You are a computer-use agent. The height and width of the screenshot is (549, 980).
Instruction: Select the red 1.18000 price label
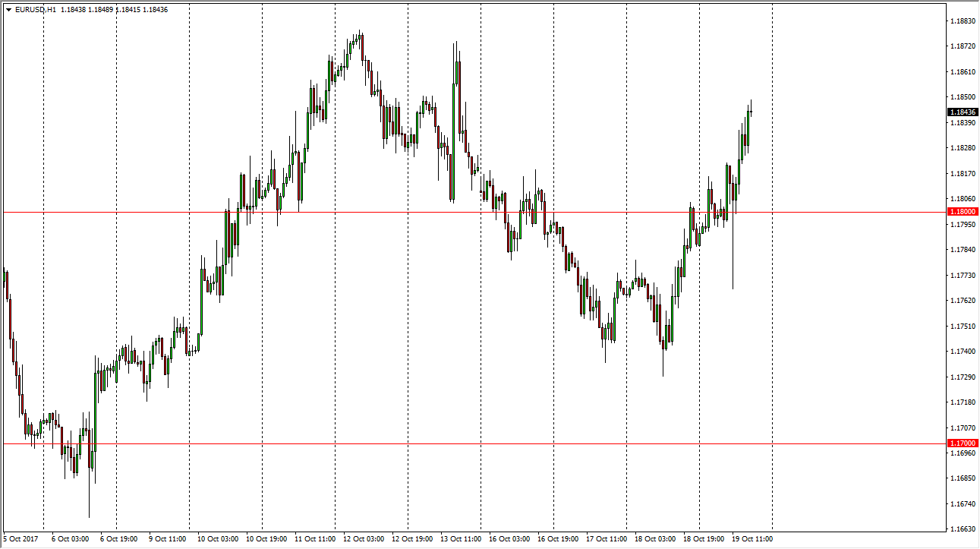point(962,212)
